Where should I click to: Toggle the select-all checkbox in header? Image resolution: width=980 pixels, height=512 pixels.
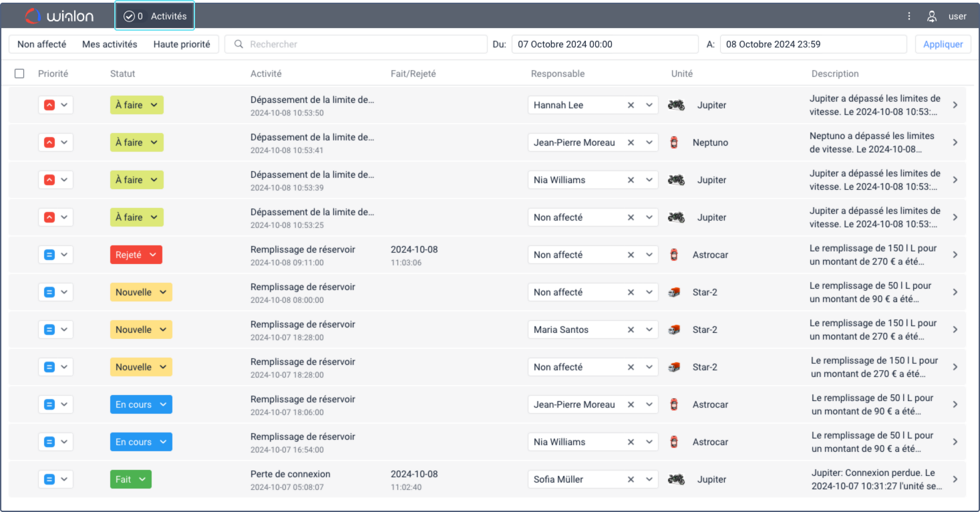(x=19, y=74)
